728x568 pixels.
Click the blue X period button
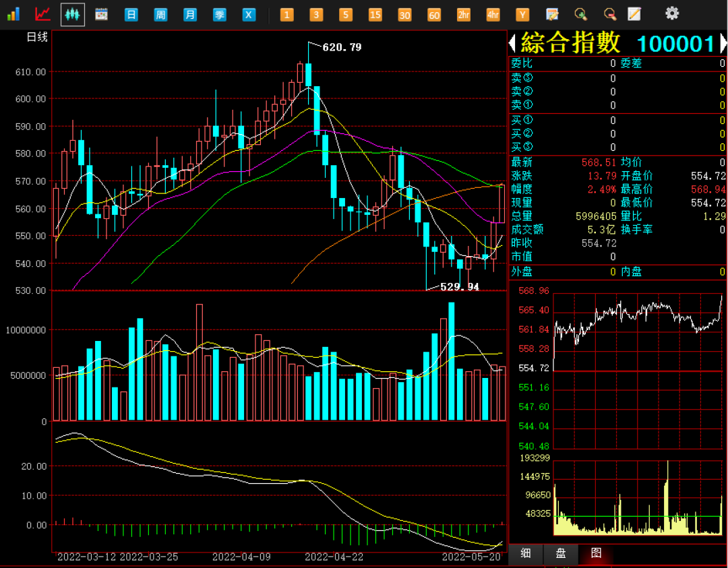point(249,15)
